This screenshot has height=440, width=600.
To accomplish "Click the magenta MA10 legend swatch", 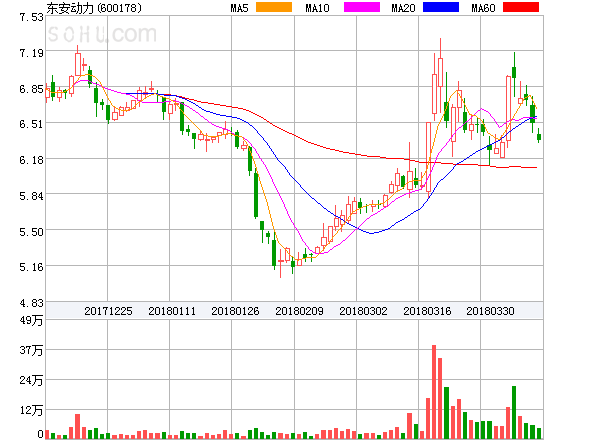I will 362,7.
